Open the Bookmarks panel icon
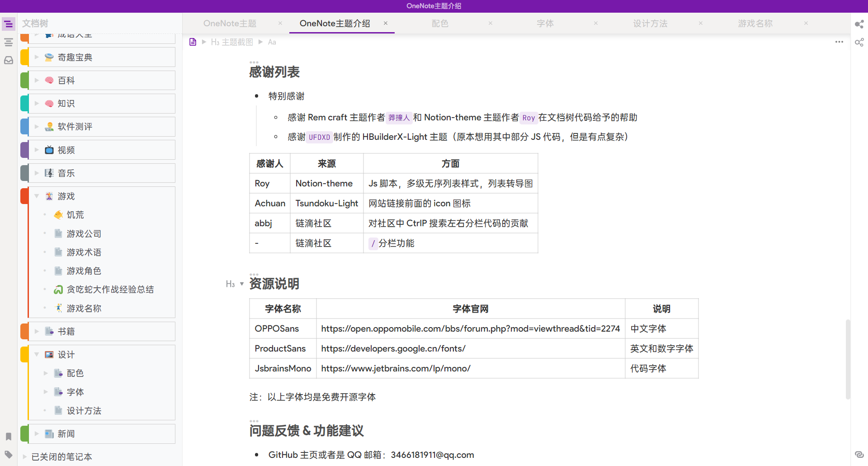 [9, 437]
